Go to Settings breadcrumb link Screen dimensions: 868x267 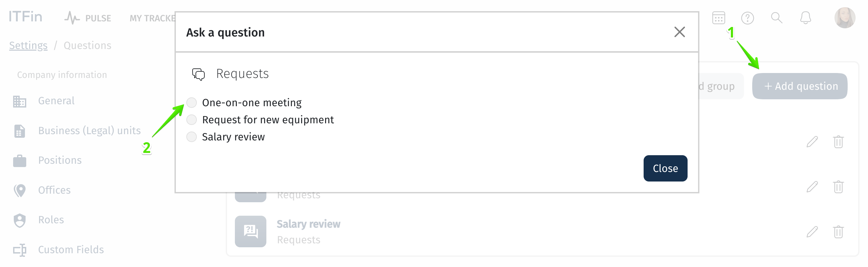point(28,45)
